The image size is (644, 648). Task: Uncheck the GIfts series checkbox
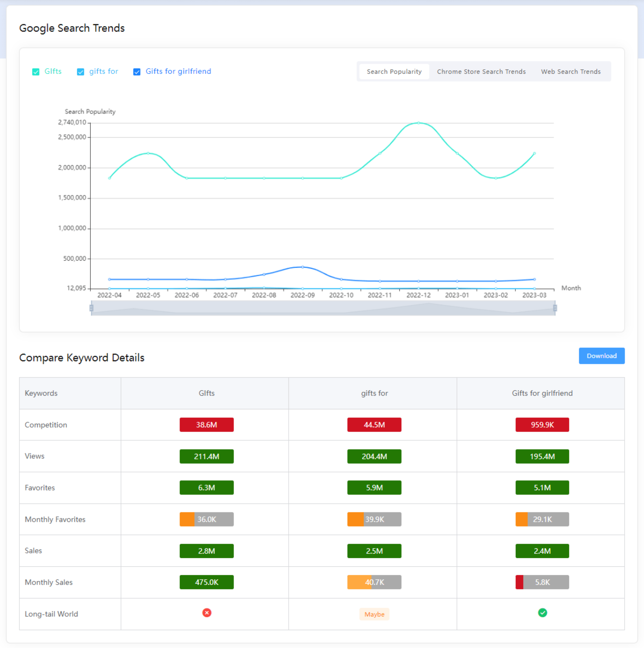(x=36, y=72)
